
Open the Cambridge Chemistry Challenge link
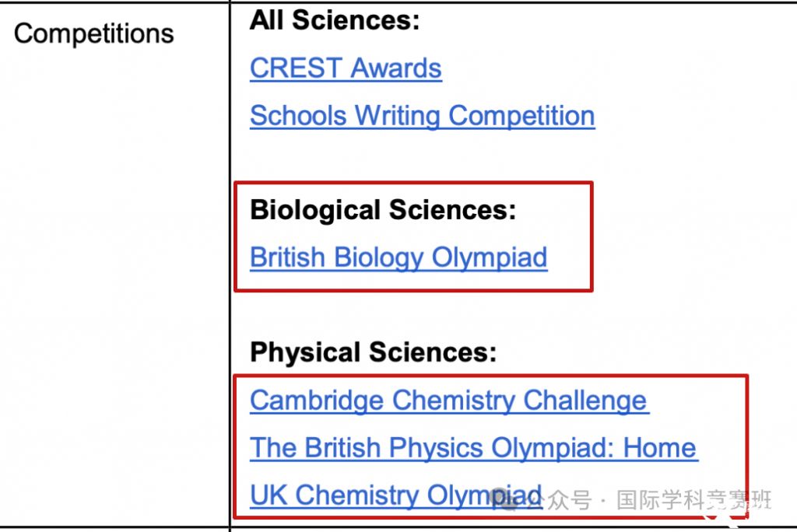coord(449,401)
